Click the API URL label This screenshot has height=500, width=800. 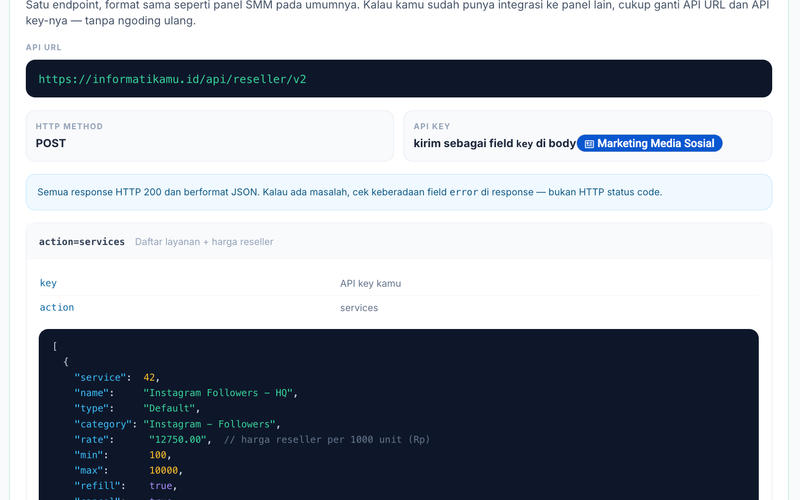43,47
